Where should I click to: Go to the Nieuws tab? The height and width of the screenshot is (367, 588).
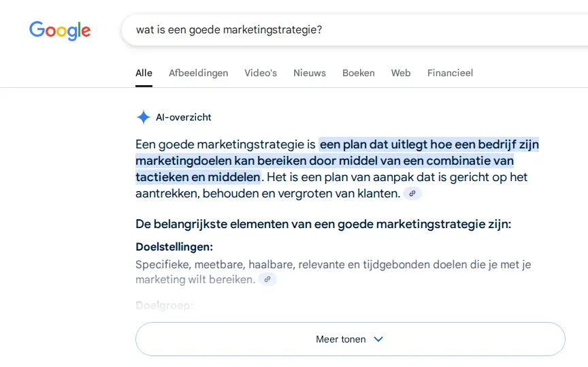310,73
